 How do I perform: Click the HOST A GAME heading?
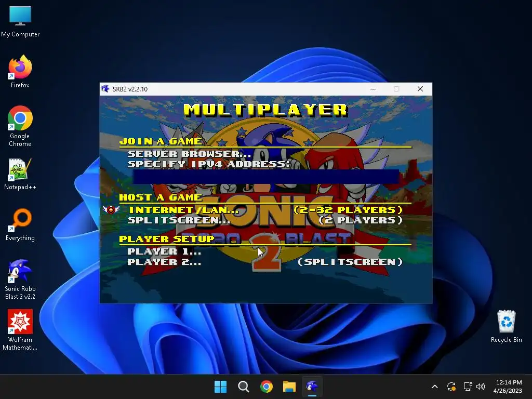pos(161,197)
